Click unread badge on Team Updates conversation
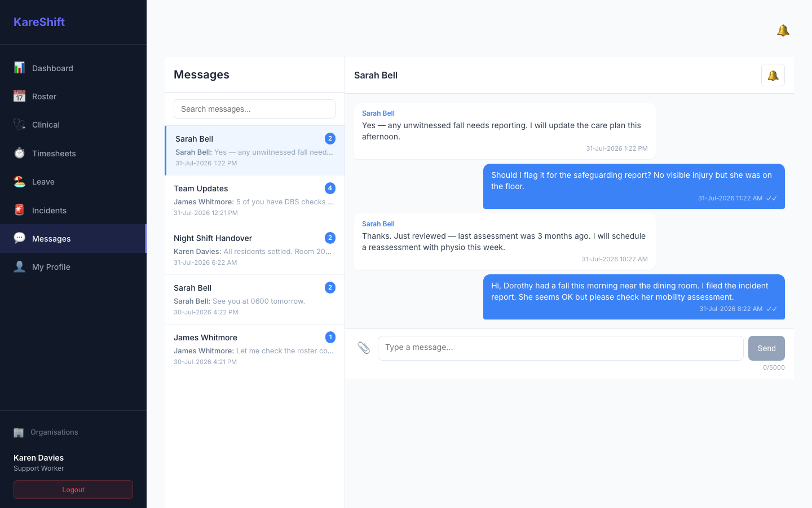Image resolution: width=812 pixels, height=508 pixels. point(330,188)
